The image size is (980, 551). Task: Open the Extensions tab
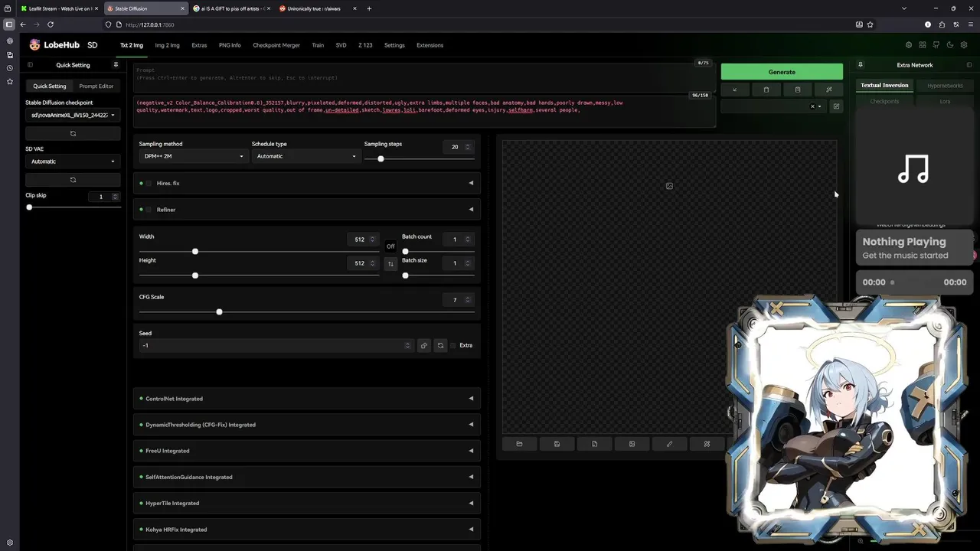430,45
